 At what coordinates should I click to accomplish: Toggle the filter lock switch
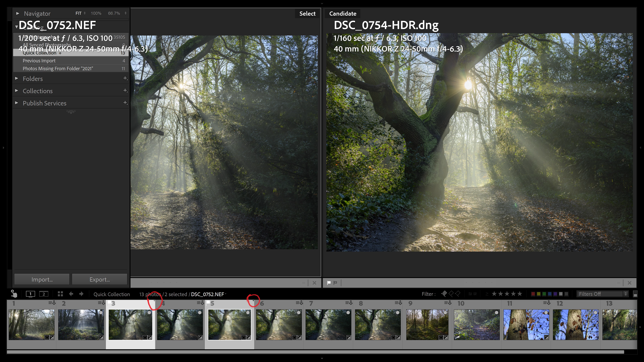tap(635, 294)
